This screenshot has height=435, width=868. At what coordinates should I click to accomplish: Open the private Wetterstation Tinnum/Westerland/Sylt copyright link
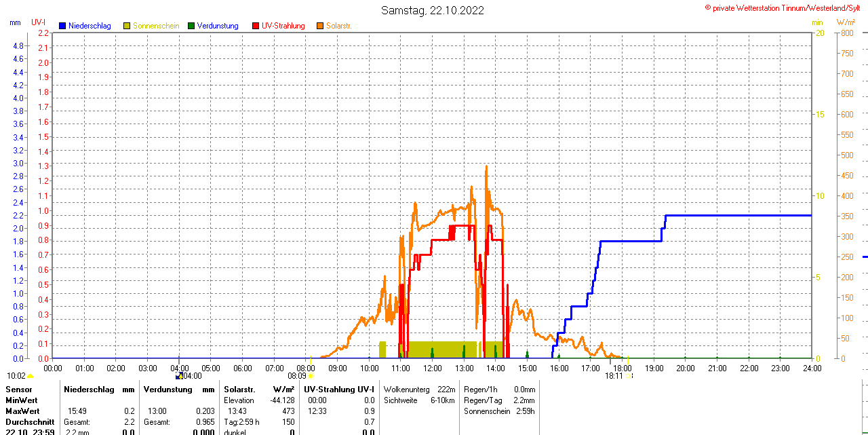click(x=785, y=7)
